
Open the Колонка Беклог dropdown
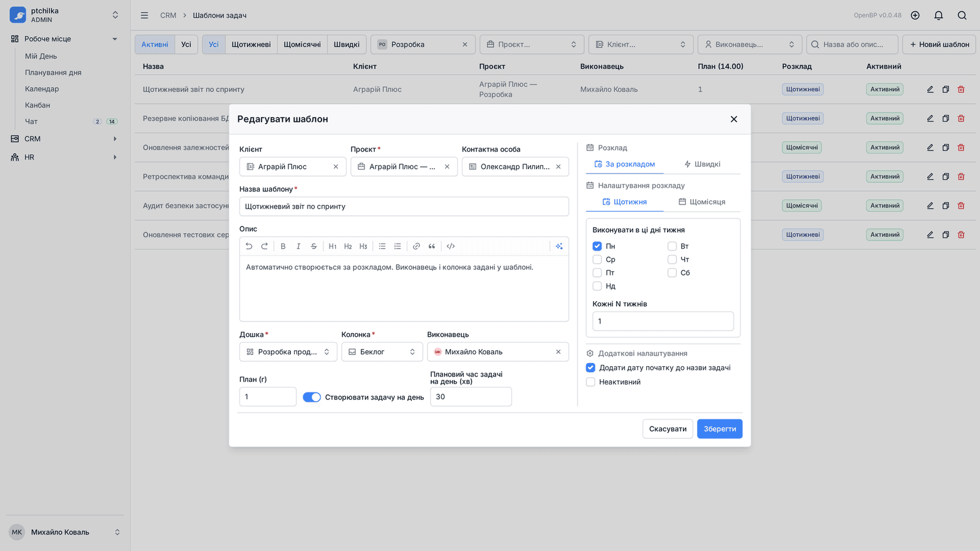(382, 352)
